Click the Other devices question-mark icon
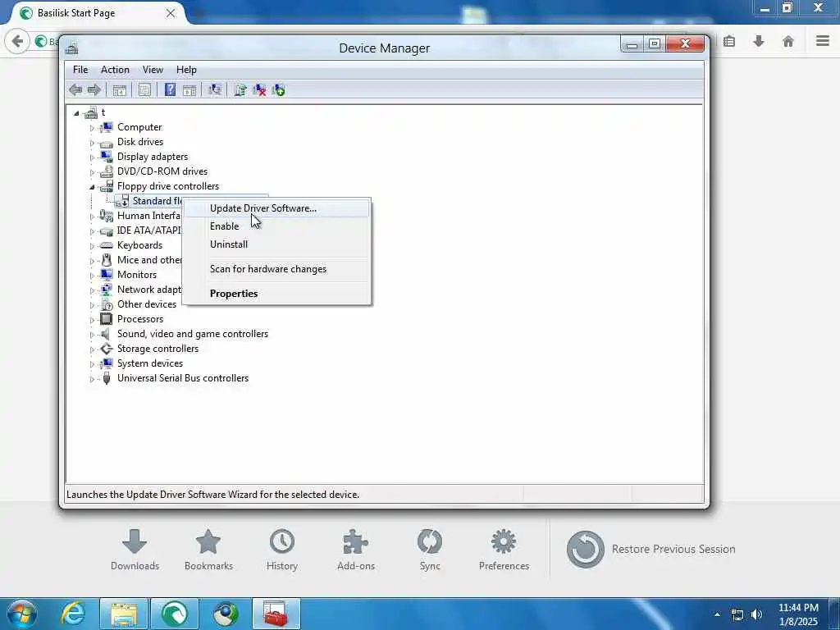Viewport: 840px width, 630px height. [107, 304]
